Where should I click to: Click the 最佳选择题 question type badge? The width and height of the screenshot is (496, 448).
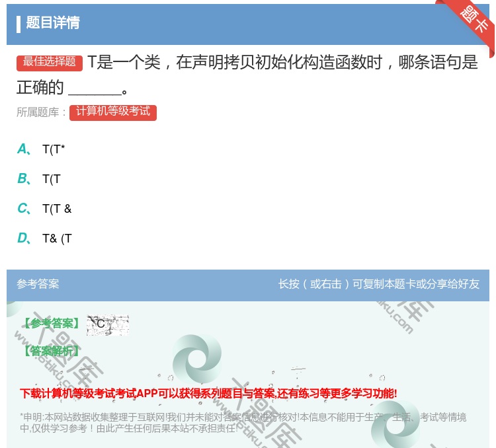click(50, 63)
